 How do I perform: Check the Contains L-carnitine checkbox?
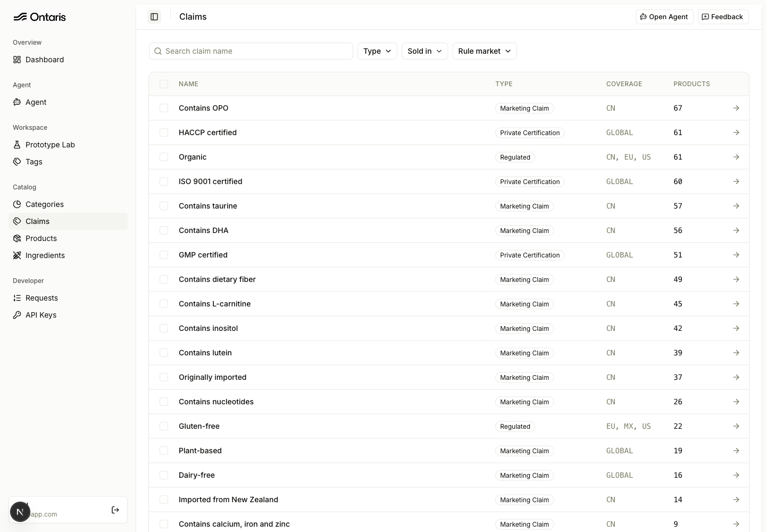pos(164,304)
